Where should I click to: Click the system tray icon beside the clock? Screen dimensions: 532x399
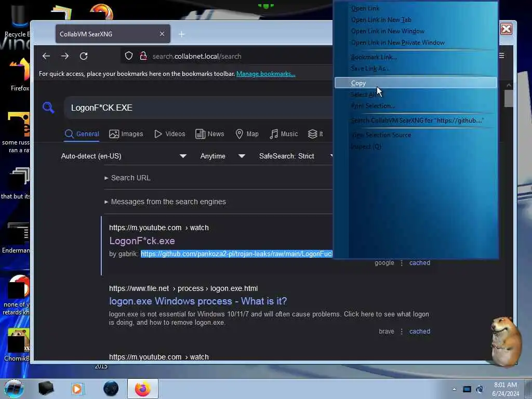coord(480,389)
